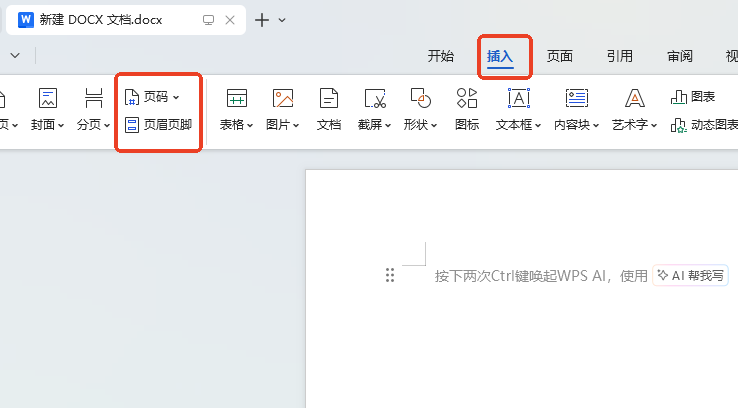The image size is (738, 408).
Task: Expand the Page Number (页码) dropdown
Action: [x=176, y=97]
